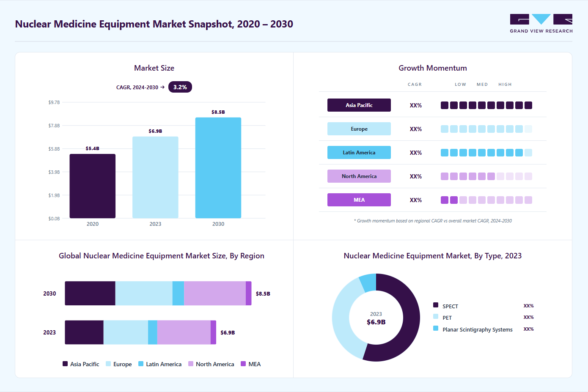The image size is (588, 392).
Task: Click the Latin America legend swatch under region chart
Action: (x=141, y=364)
